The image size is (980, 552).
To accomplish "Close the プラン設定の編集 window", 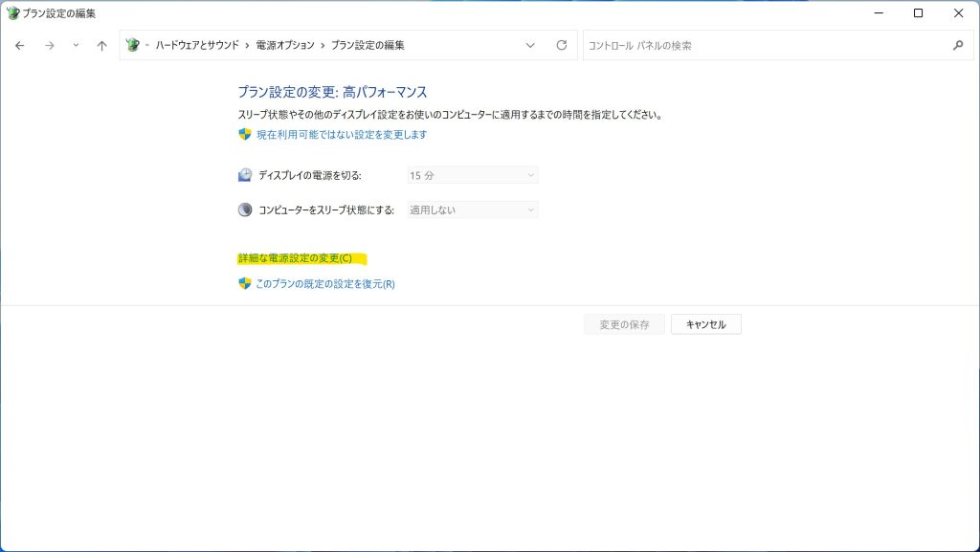I will coord(958,13).
